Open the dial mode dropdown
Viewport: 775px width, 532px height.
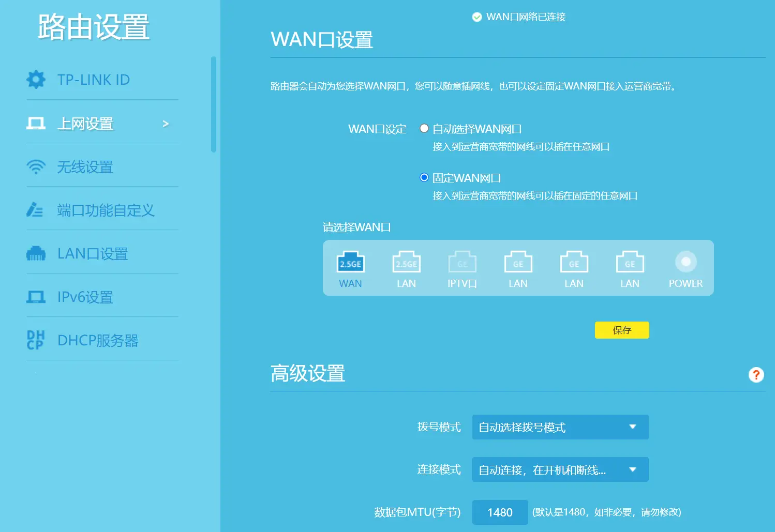tap(560, 427)
